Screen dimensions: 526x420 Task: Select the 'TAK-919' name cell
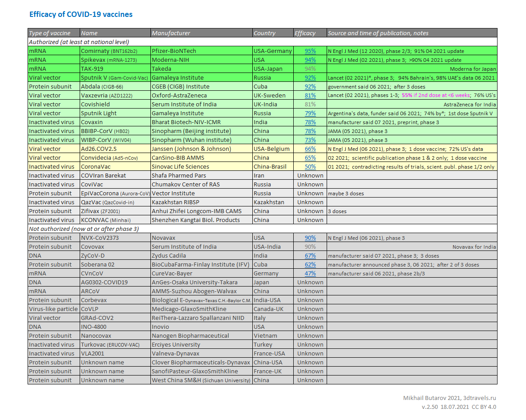pos(115,69)
